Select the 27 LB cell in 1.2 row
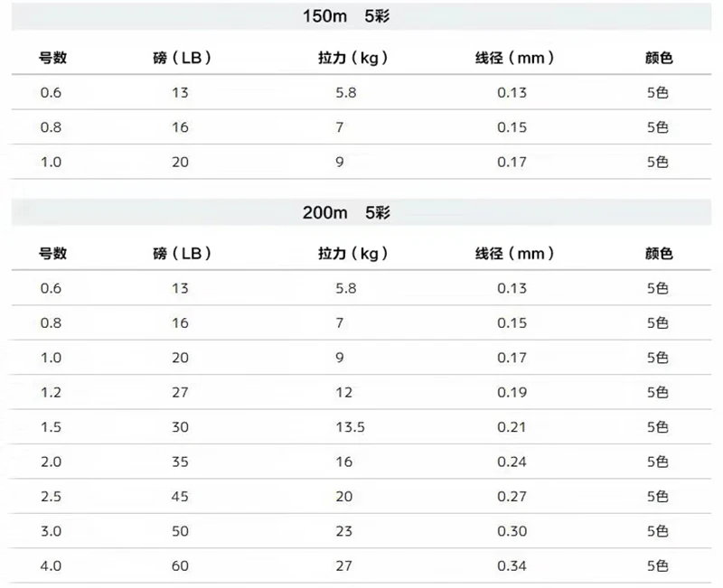This screenshot has width=723, height=588. [180, 393]
